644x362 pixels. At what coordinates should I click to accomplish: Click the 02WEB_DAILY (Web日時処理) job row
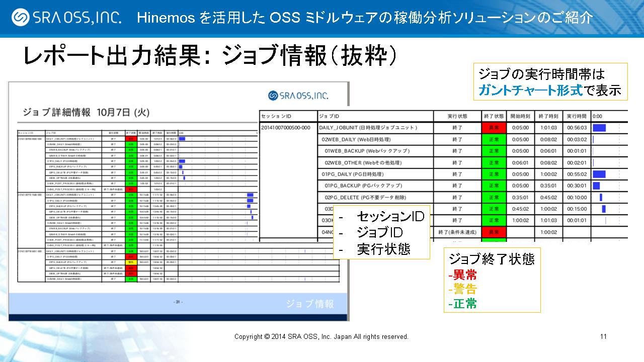point(356,139)
